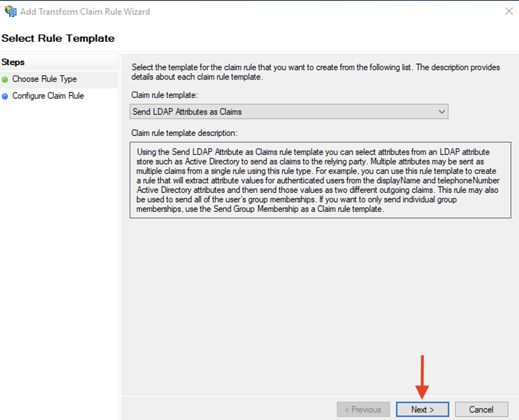Cancel the claim rule wizard
This screenshot has width=519, height=420.
[x=481, y=409]
